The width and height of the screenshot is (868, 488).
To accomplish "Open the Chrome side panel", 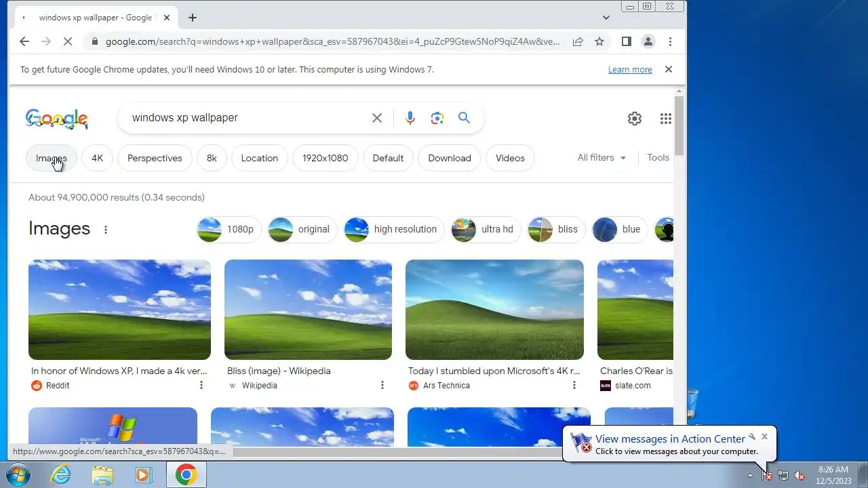I will coord(627,41).
